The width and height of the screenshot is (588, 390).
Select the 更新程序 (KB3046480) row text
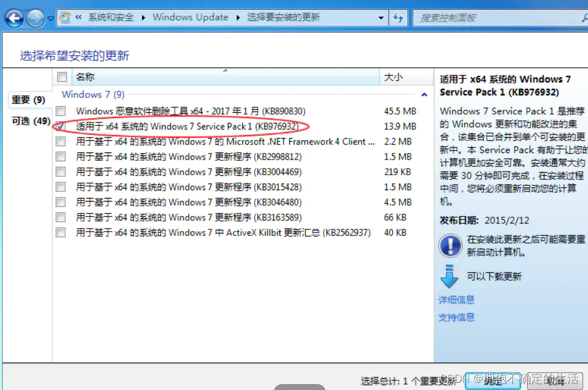pyautogui.click(x=189, y=202)
